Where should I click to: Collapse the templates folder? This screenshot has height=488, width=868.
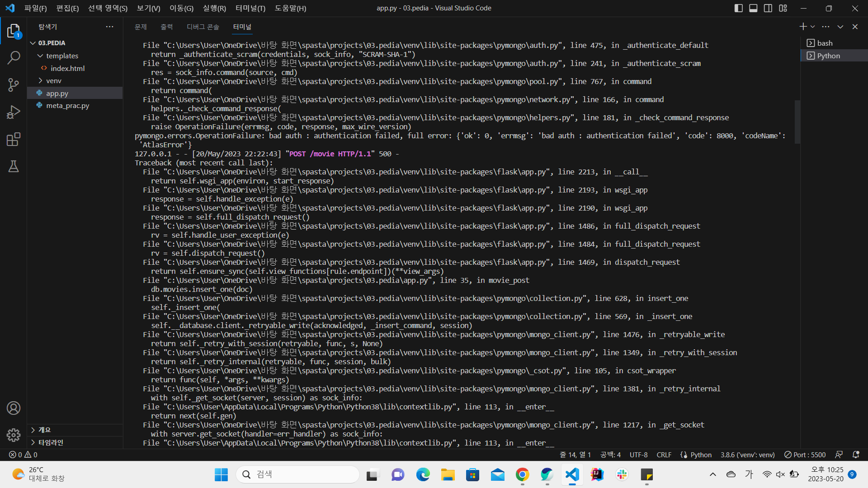click(75, 56)
